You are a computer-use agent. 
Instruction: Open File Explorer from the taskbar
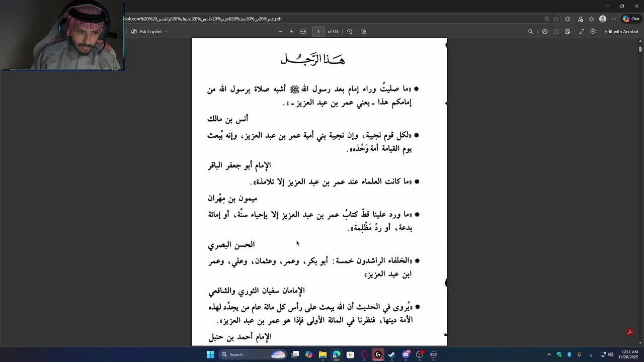point(323,354)
